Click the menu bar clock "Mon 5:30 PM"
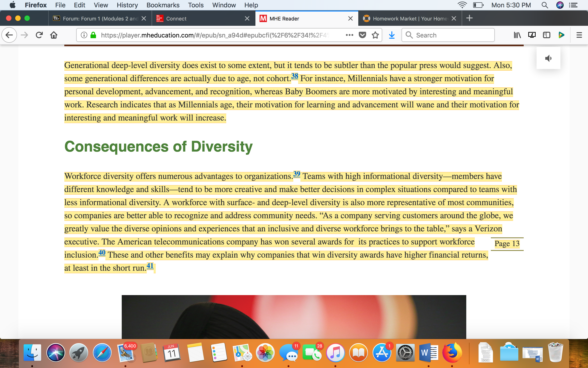The height and width of the screenshot is (368, 588). tap(511, 5)
